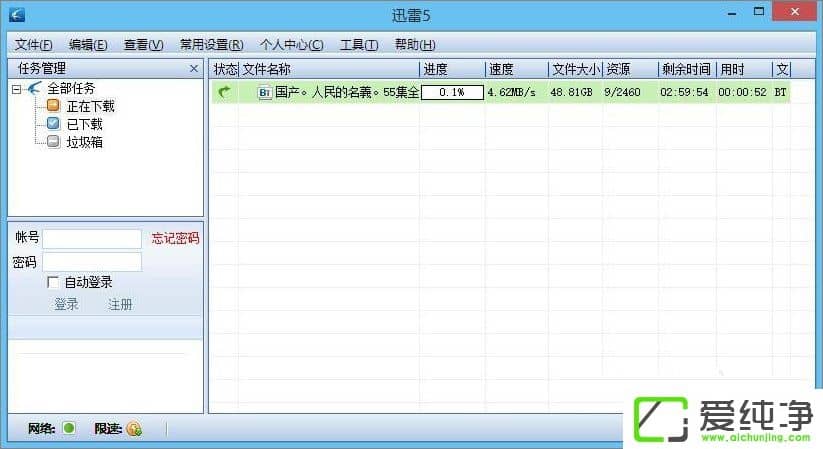Click the 0.1% download progress bar
823x449 pixels.
(452, 92)
